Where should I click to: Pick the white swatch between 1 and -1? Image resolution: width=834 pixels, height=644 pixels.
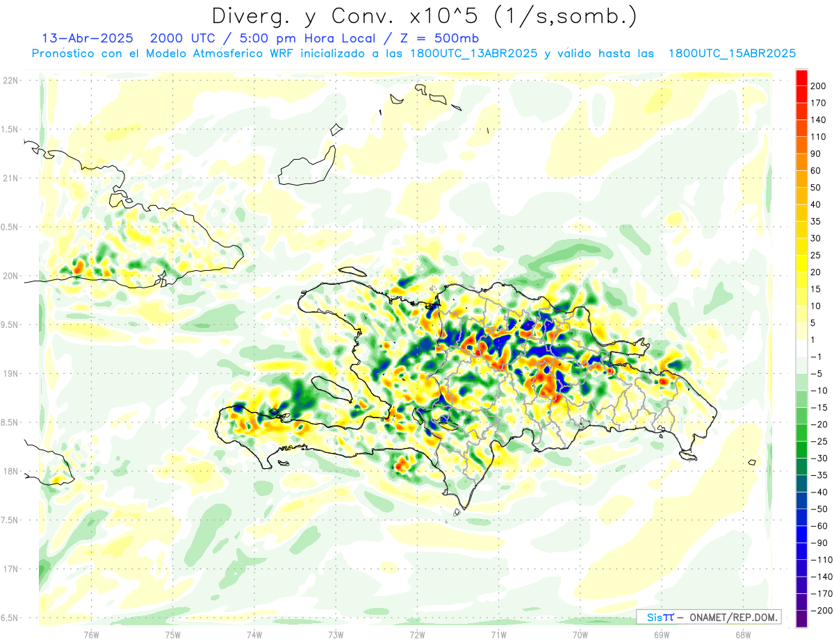pos(801,348)
